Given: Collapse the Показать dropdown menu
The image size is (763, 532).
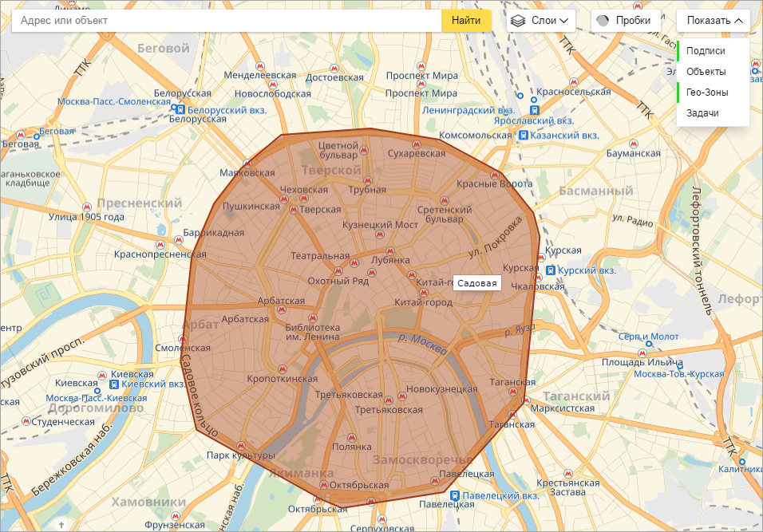Looking at the screenshot, I should coord(713,21).
